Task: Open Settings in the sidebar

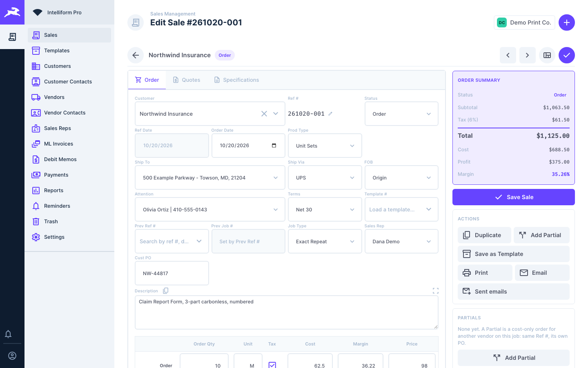Action: (x=69, y=237)
